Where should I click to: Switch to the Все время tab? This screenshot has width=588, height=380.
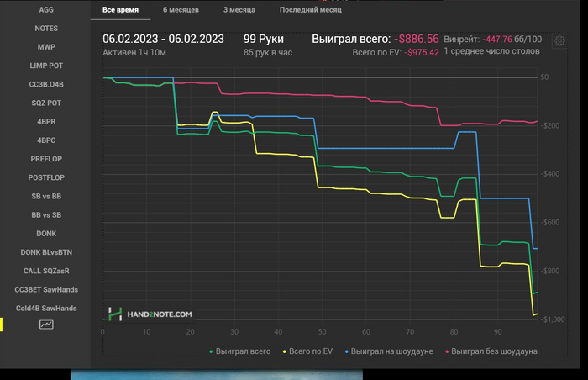click(120, 10)
